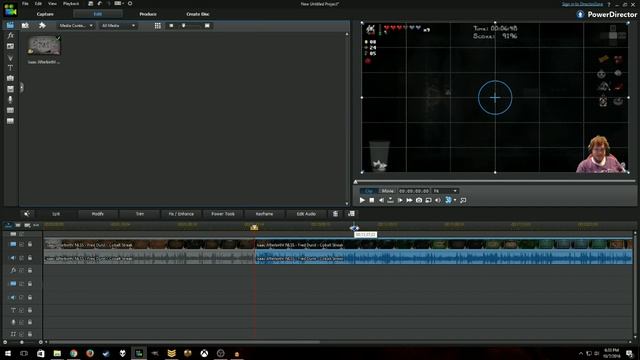
Task: Undock the preview window
Action: tap(463, 200)
